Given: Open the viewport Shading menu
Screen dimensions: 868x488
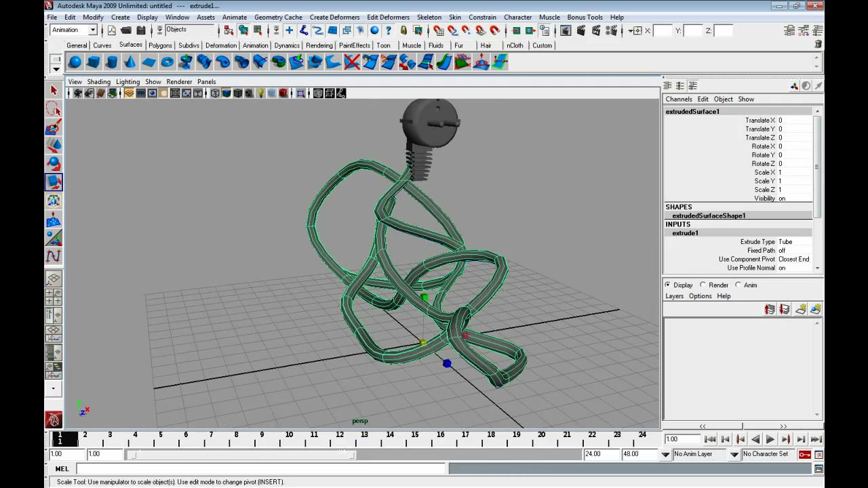Looking at the screenshot, I should coord(98,81).
